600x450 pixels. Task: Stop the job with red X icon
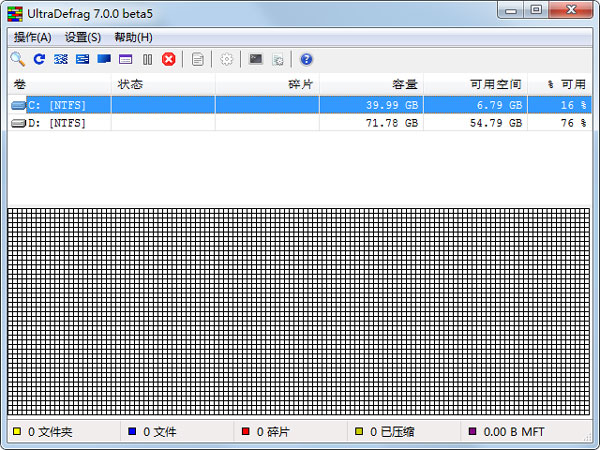point(169,59)
